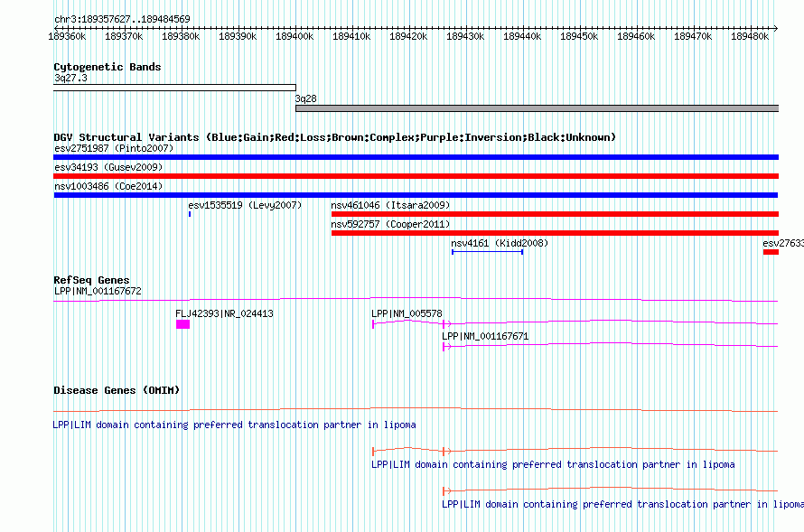Click the 189440k ruler tick label
804x532 pixels.
[x=522, y=36]
